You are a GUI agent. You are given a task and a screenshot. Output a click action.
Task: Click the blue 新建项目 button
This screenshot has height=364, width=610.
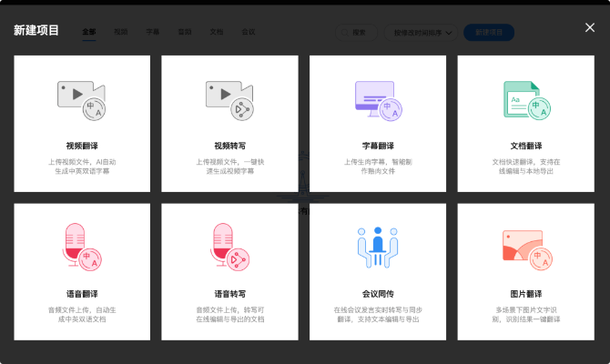click(489, 32)
